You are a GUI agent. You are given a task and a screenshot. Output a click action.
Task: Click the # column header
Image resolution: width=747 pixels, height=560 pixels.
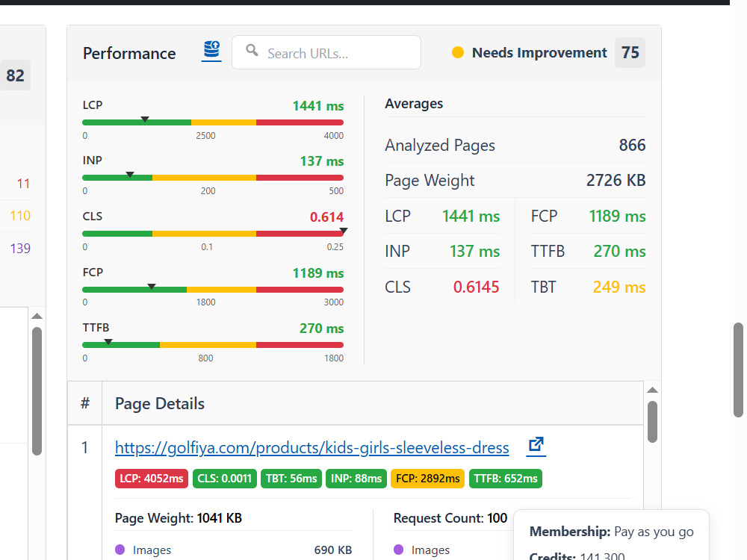pyautogui.click(x=85, y=403)
